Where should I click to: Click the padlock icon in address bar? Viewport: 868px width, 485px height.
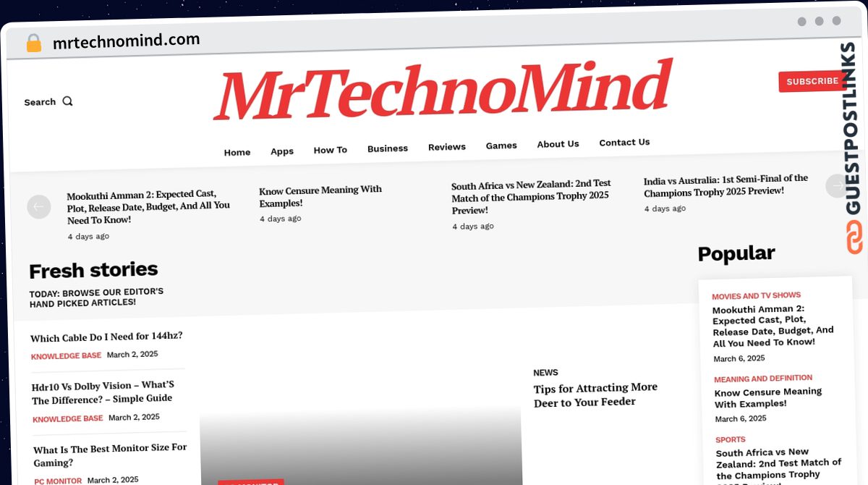(33, 43)
